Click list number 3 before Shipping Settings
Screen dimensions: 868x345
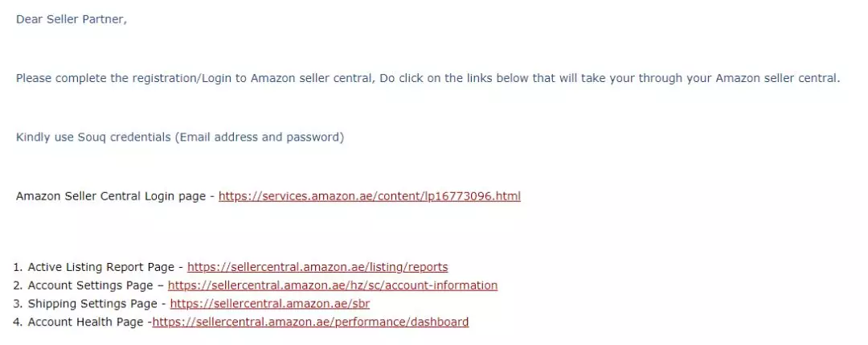click(17, 303)
